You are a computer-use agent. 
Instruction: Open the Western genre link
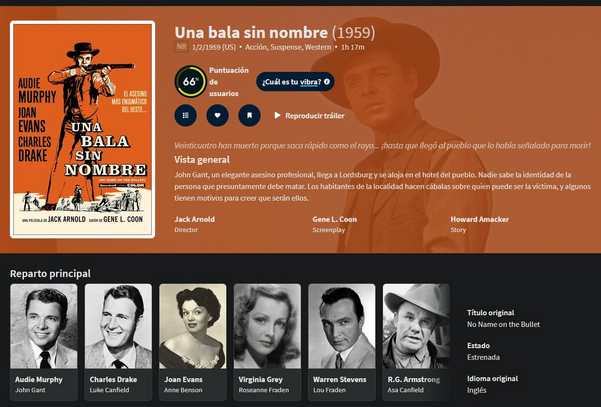pyautogui.click(x=318, y=47)
